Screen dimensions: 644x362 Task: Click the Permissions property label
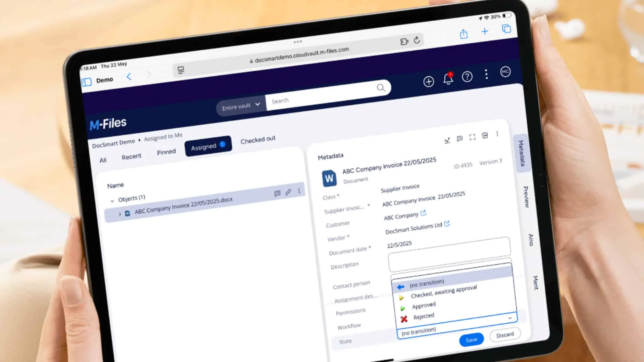click(x=351, y=312)
